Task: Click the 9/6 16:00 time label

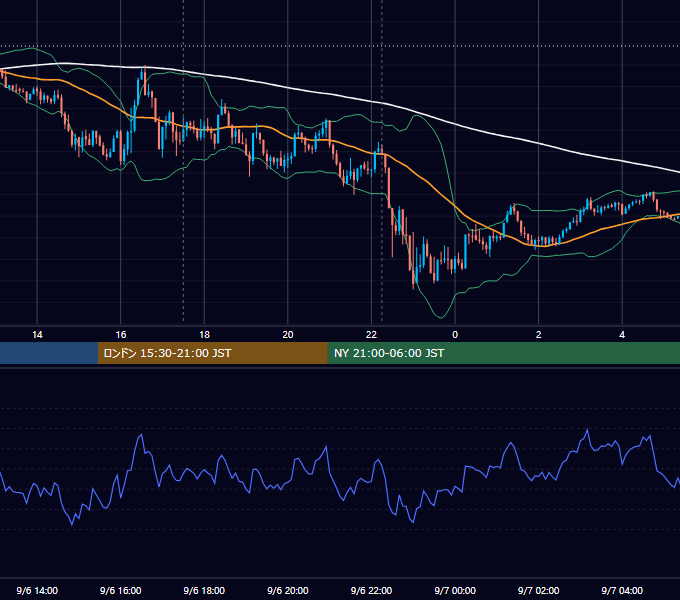Action: (121, 591)
